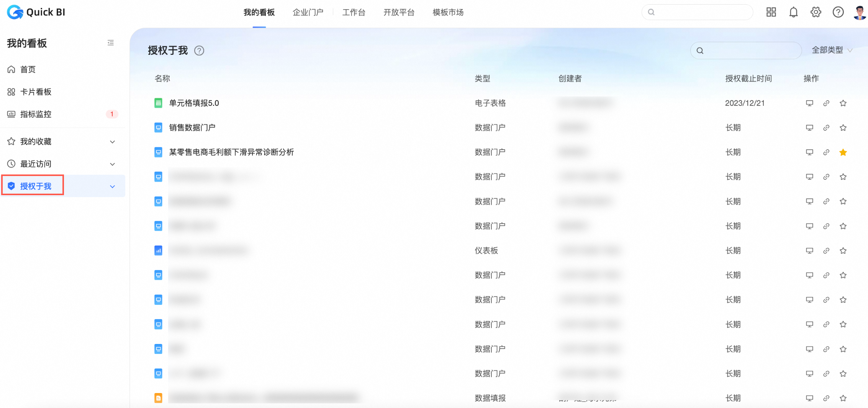Copy link of the 仪表板 row item
This screenshot has height=408, width=868.
point(826,251)
